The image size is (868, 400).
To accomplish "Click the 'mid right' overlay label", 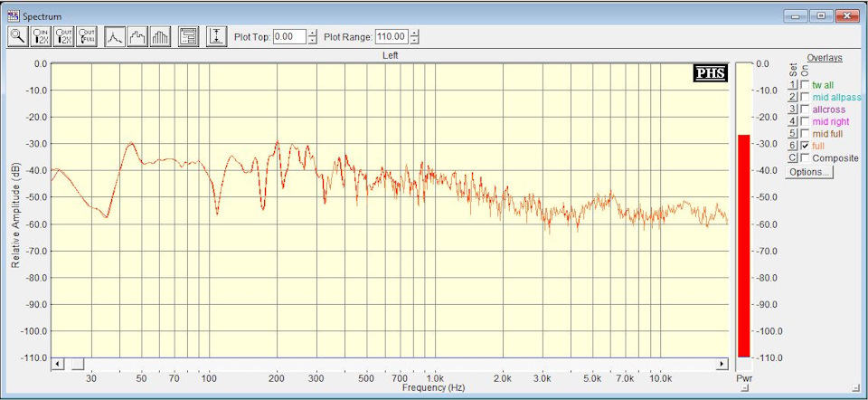I will click(x=830, y=121).
